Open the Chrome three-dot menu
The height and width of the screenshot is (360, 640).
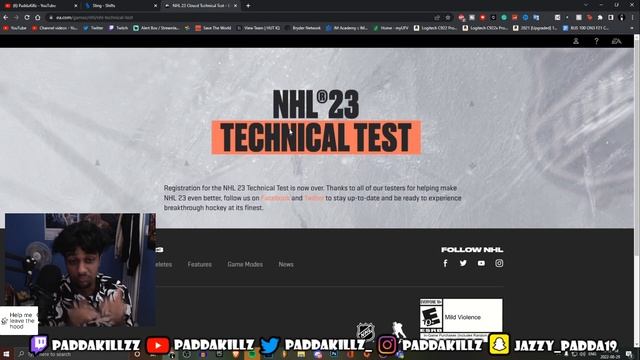(633, 18)
